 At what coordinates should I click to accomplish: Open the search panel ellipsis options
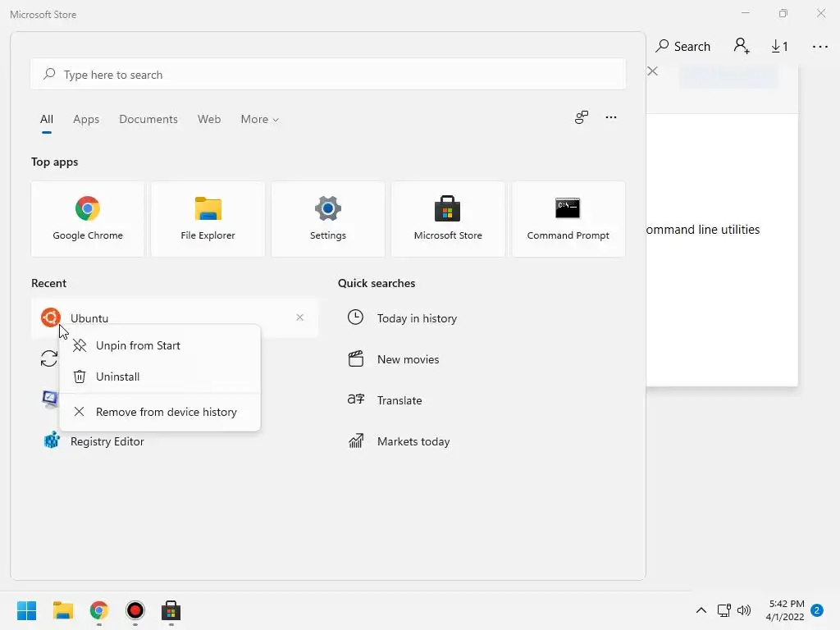pos(611,117)
